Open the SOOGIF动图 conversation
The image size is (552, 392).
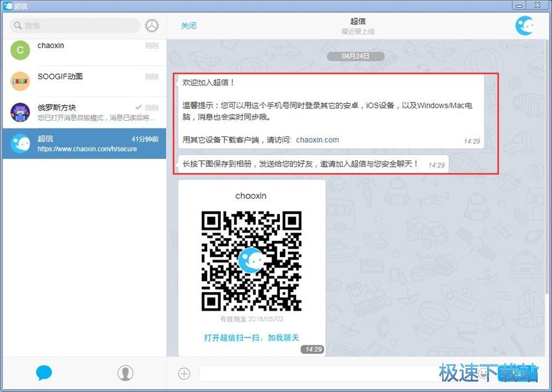coord(84,81)
